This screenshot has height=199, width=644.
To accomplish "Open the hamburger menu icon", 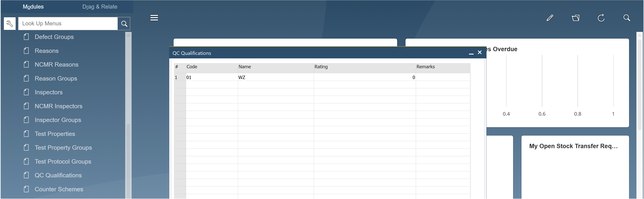I will (x=154, y=18).
